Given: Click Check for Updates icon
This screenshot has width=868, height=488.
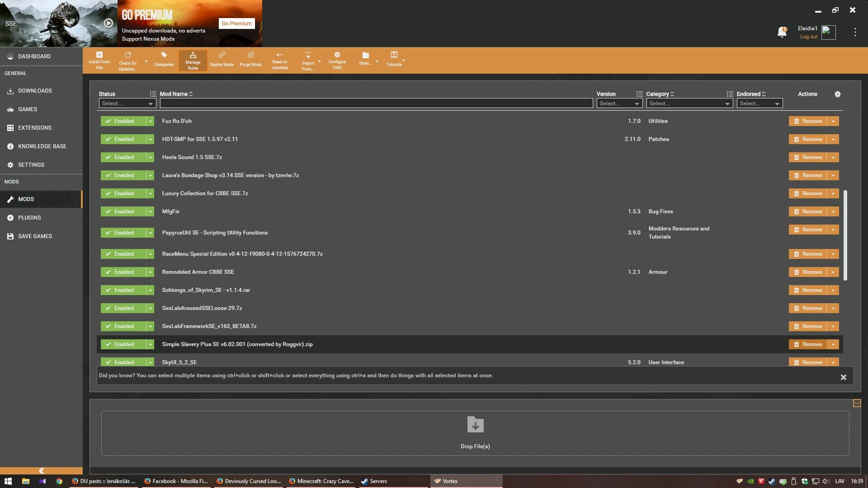Looking at the screenshot, I should coord(128,55).
